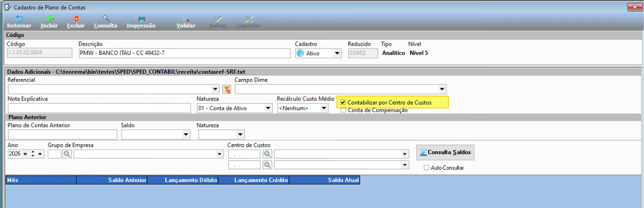This screenshot has width=644, height=208.
Task: Check Conta de Compensação checkbox
Action: coord(343,110)
